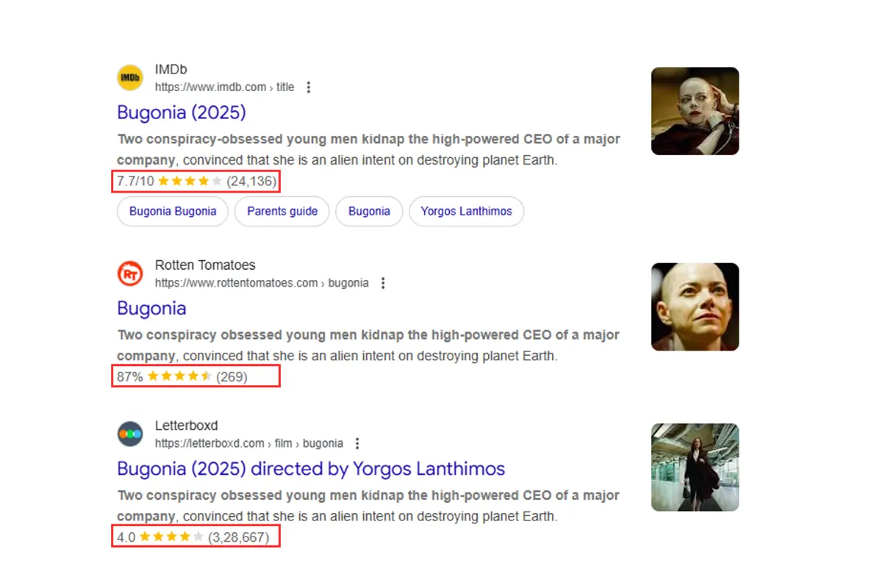This screenshot has height=588, width=882.
Task: Select the Bugonia Bugonia chip
Action: [x=173, y=212]
